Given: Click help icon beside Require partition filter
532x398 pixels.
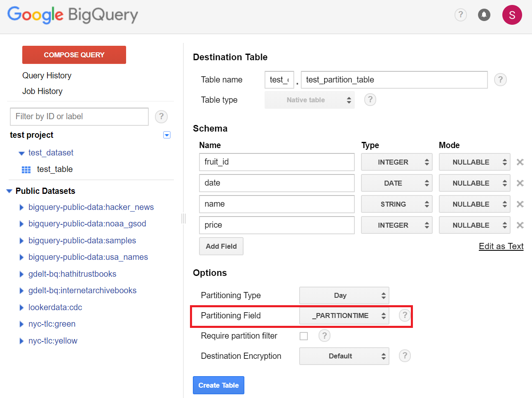Looking at the screenshot, I should [324, 336].
